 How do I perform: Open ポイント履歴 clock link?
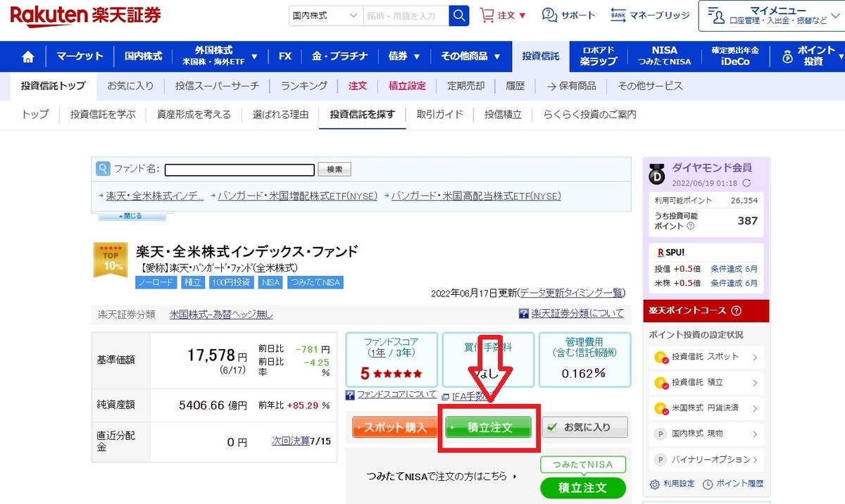pos(733,484)
